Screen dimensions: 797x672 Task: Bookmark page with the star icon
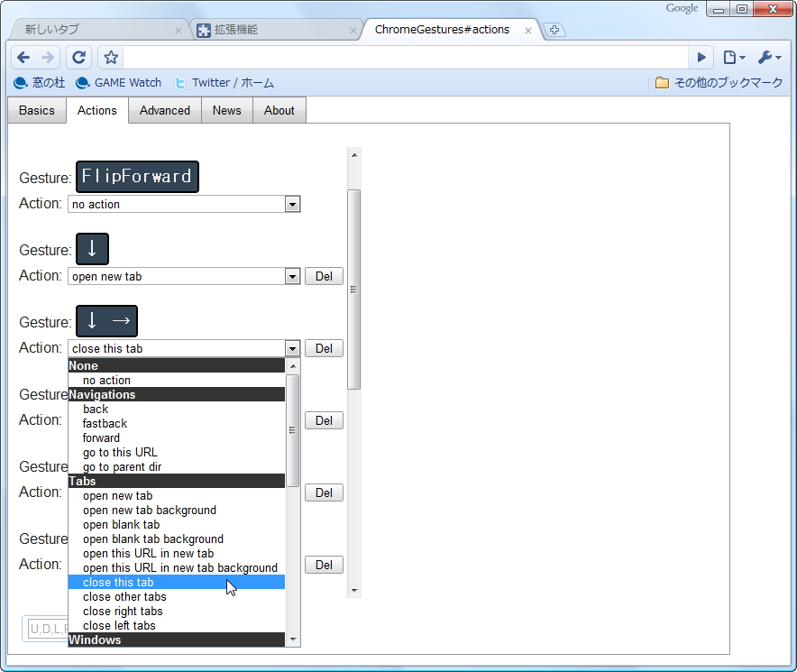coord(111,58)
